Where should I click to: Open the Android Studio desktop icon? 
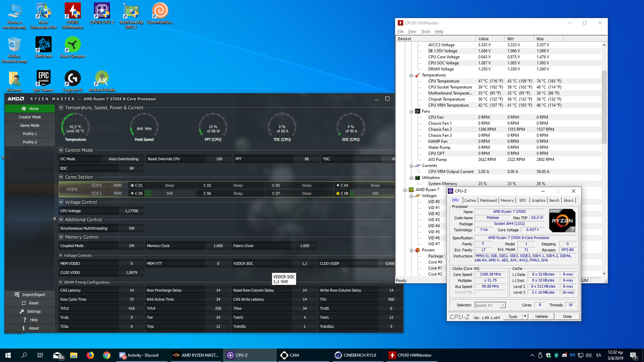tap(102, 81)
